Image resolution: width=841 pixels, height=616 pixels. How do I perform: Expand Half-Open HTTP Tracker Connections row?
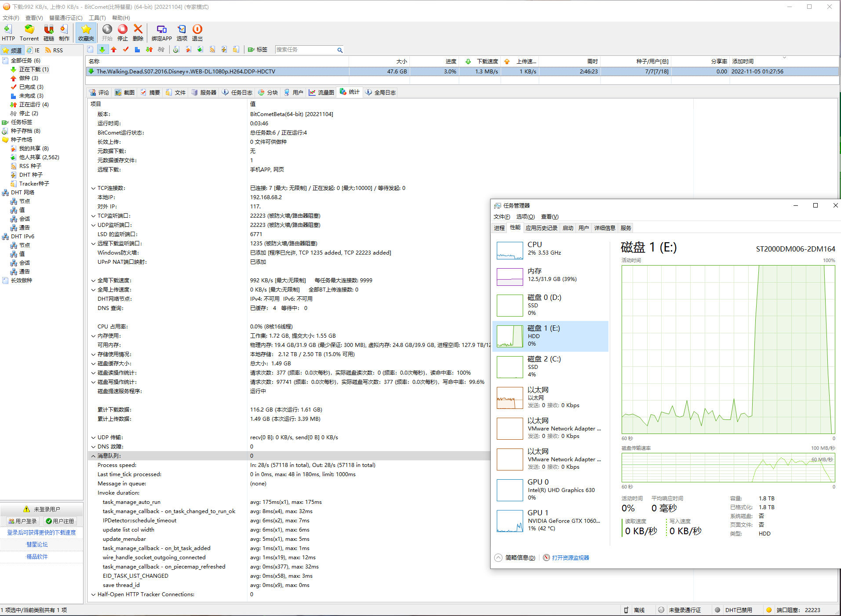click(93, 594)
